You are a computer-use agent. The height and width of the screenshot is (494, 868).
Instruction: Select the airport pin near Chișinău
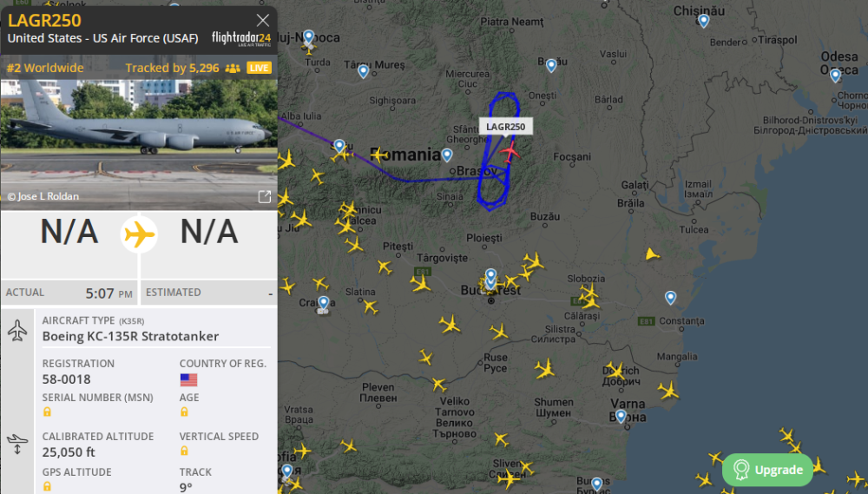click(704, 21)
